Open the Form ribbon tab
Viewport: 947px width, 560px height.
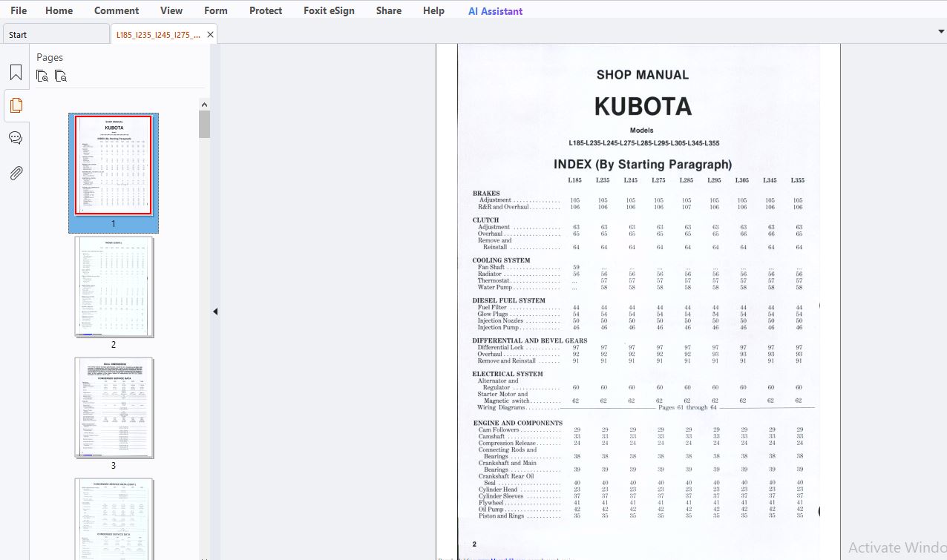[216, 10]
